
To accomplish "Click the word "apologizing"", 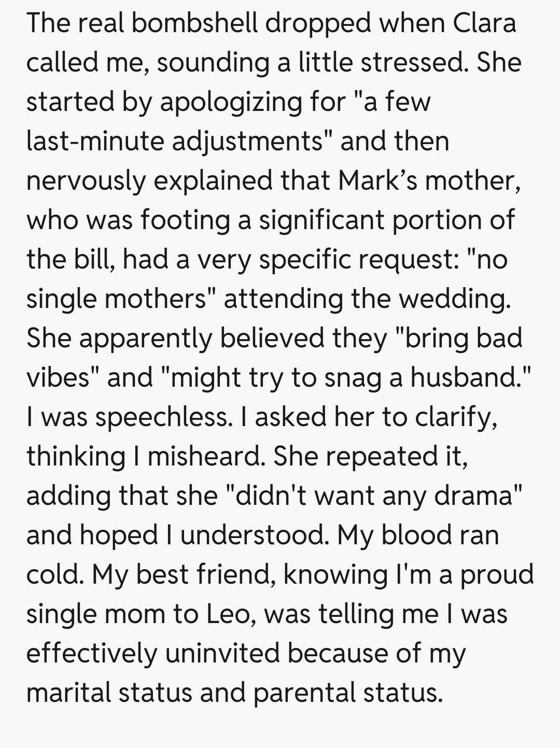I will click(231, 102).
